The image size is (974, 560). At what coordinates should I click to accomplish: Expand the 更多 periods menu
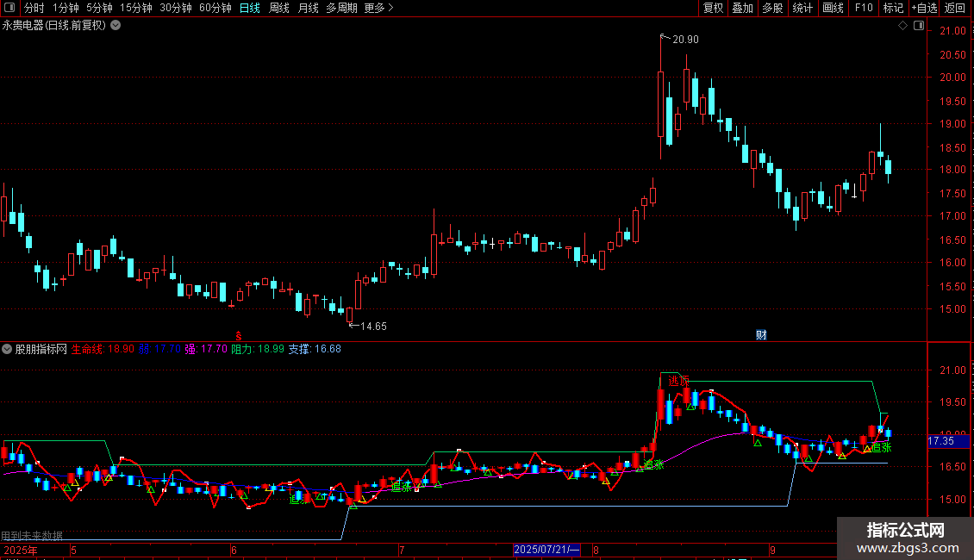click(379, 8)
